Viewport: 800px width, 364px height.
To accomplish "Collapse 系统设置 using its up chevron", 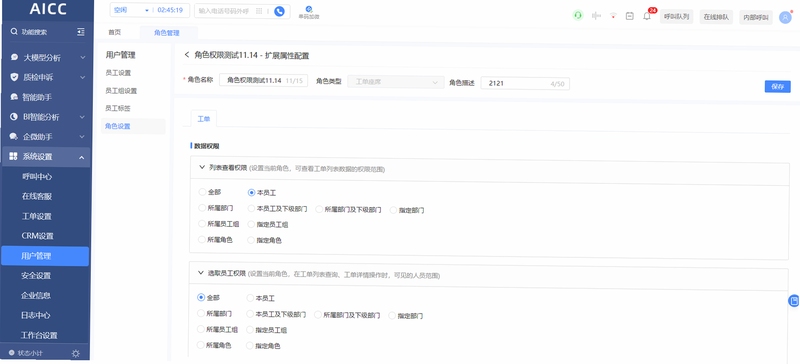I will click(82, 157).
